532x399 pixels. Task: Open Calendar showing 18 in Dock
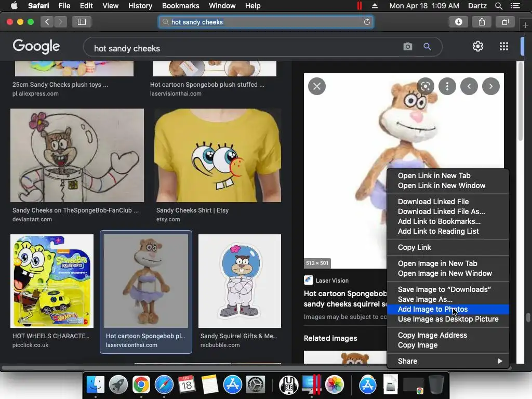click(x=187, y=384)
